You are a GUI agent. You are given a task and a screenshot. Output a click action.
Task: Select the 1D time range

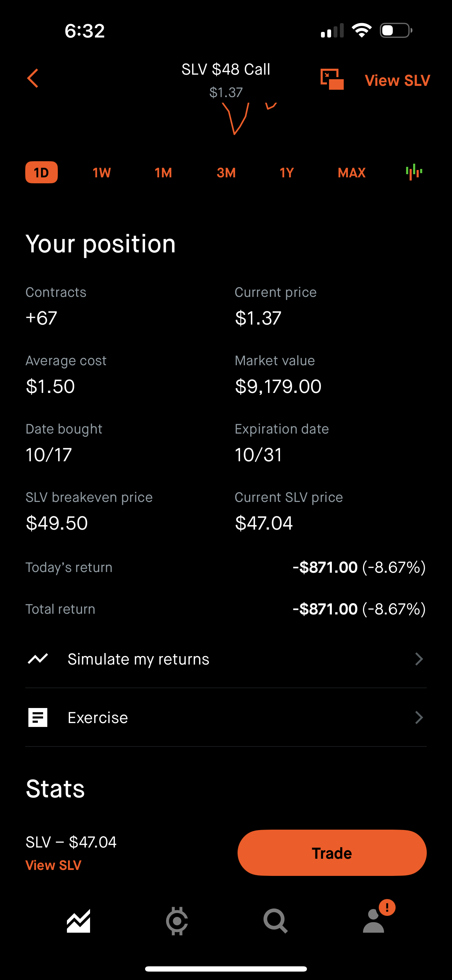click(x=41, y=172)
